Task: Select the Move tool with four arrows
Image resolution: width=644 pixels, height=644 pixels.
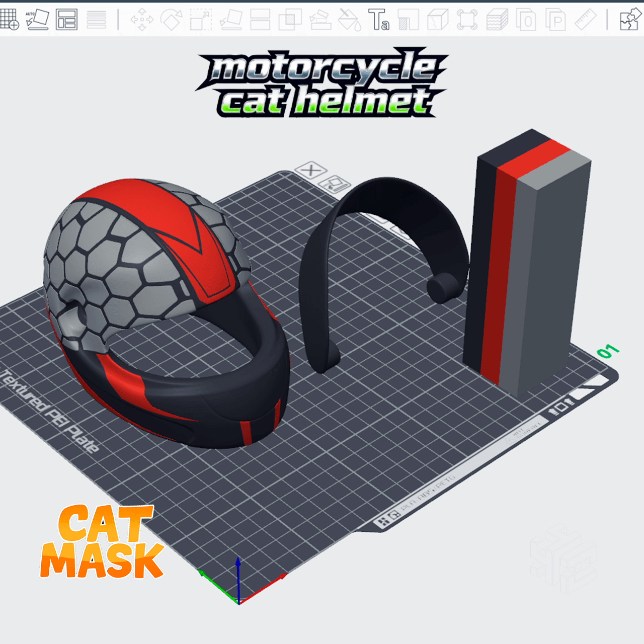Action: pos(142,20)
